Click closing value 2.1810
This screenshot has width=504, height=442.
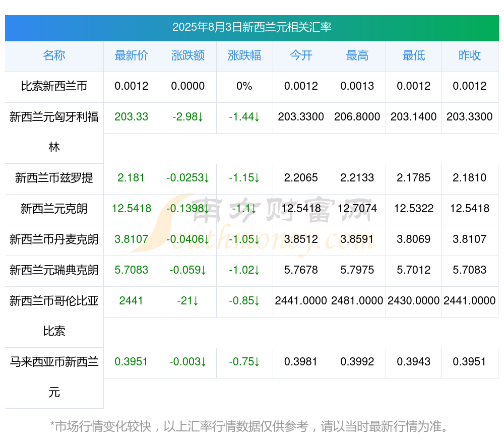[x=470, y=177]
